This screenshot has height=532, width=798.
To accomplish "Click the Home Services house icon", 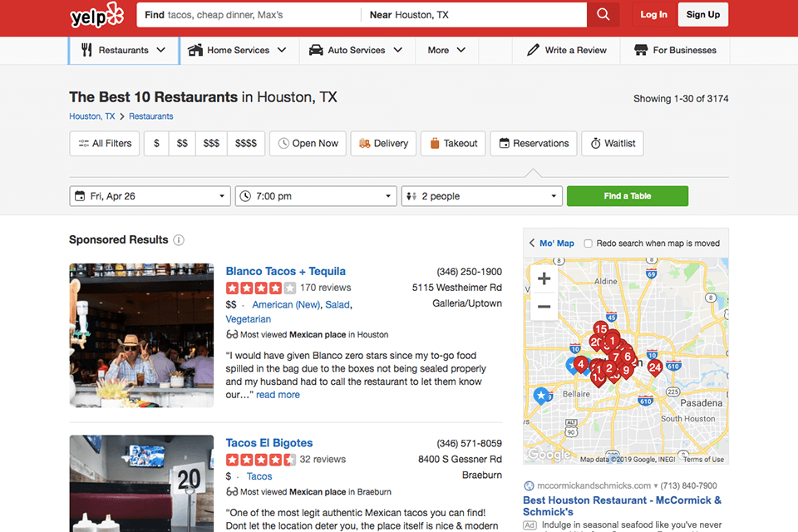I will (193, 50).
